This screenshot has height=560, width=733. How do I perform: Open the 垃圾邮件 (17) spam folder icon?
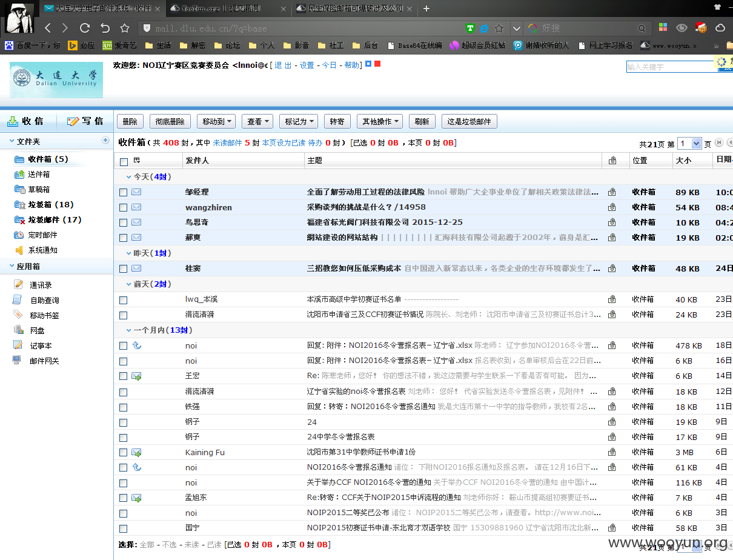point(19,220)
